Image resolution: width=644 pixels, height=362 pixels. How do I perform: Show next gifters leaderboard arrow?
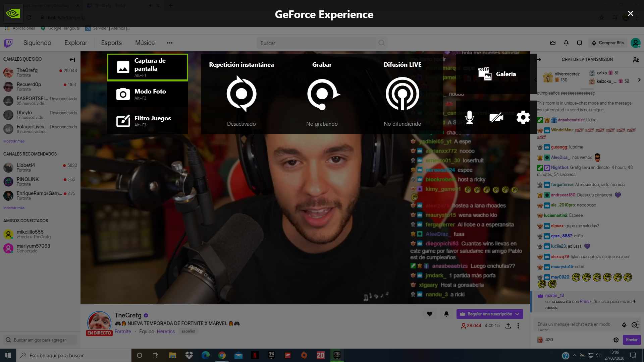tap(639, 80)
